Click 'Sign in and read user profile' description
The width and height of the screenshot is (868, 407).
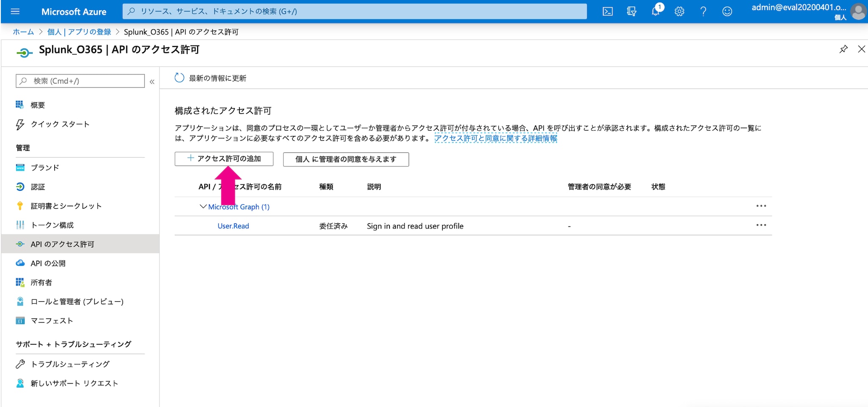415,226
